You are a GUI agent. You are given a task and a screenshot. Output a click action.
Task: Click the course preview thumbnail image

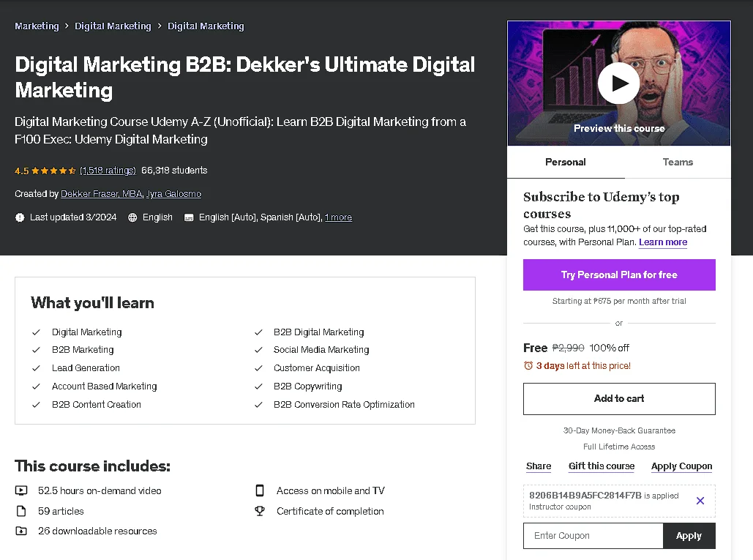click(x=619, y=83)
